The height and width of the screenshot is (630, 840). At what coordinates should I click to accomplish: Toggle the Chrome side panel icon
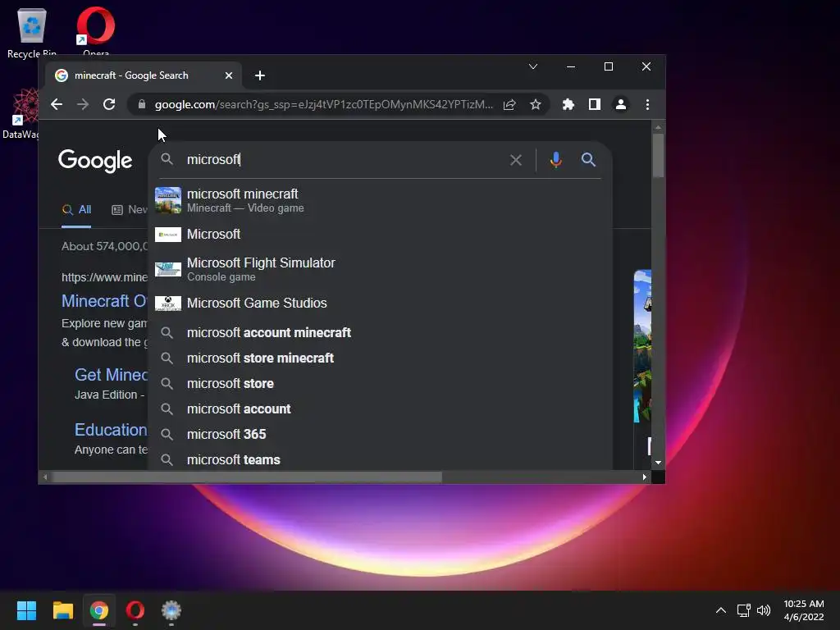click(x=595, y=104)
